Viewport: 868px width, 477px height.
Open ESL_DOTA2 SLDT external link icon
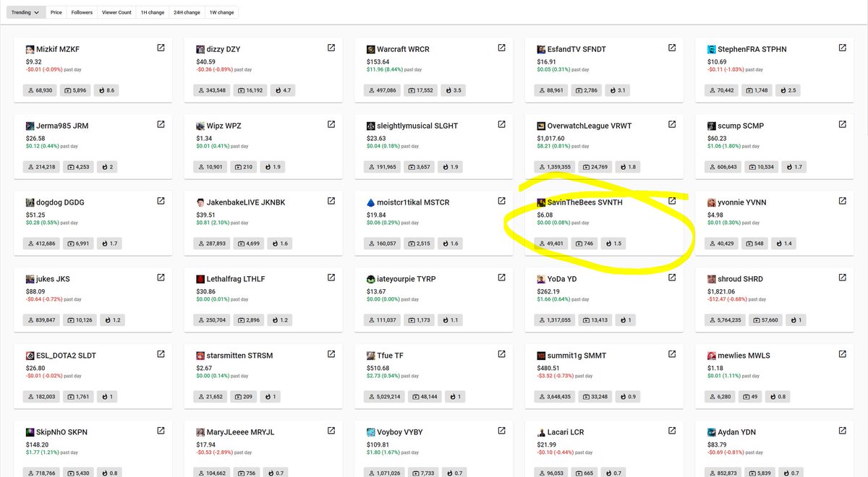pos(161,354)
